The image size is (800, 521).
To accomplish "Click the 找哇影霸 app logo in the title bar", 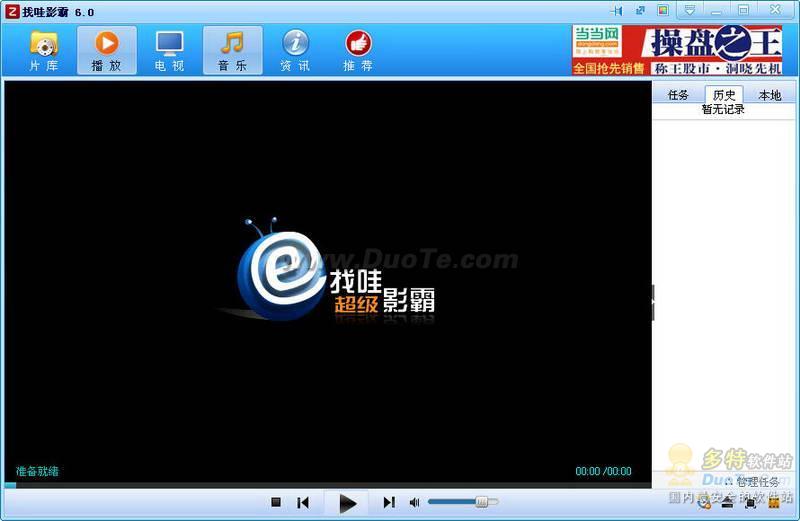I will (12, 12).
